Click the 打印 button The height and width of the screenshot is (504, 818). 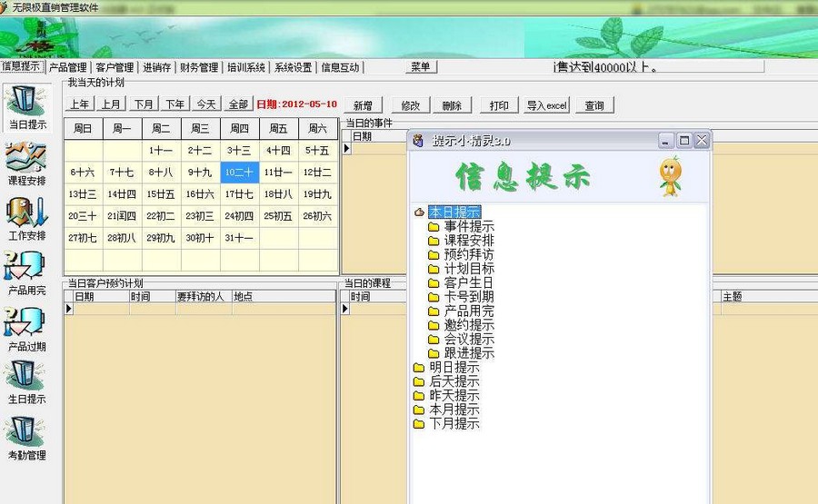pyautogui.click(x=499, y=105)
